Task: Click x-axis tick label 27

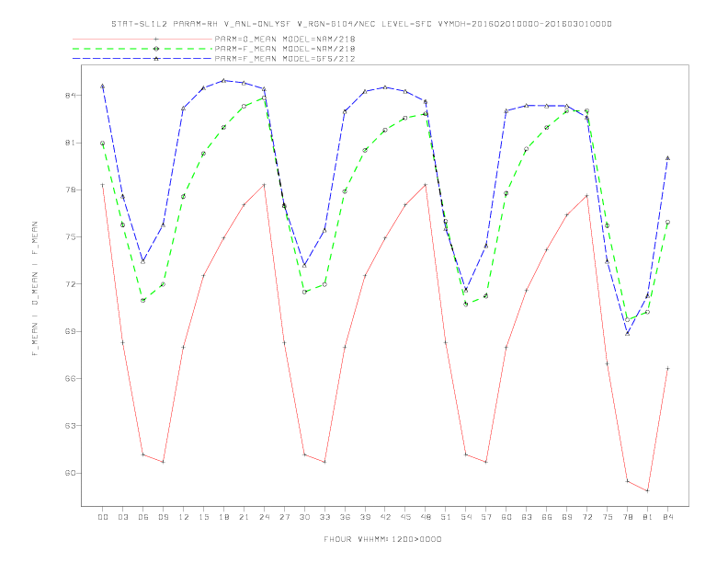Action: pyautogui.click(x=284, y=517)
